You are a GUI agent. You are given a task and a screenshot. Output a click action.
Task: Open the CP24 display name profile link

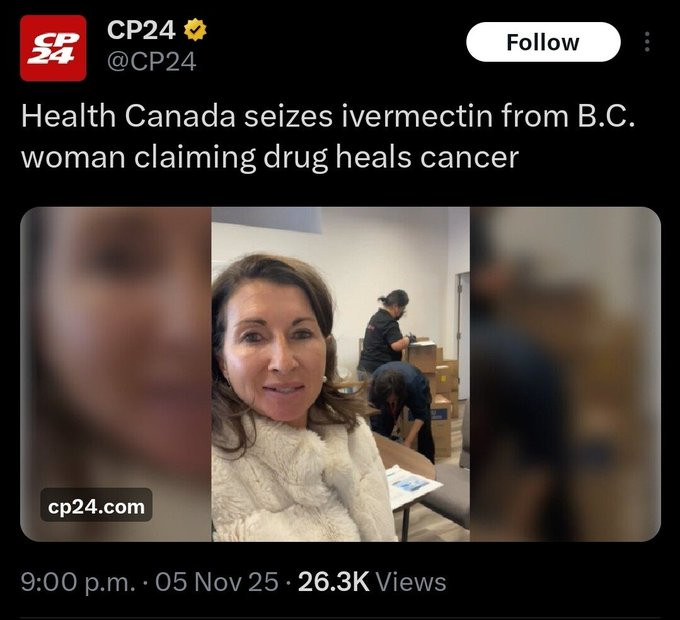pos(141,30)
